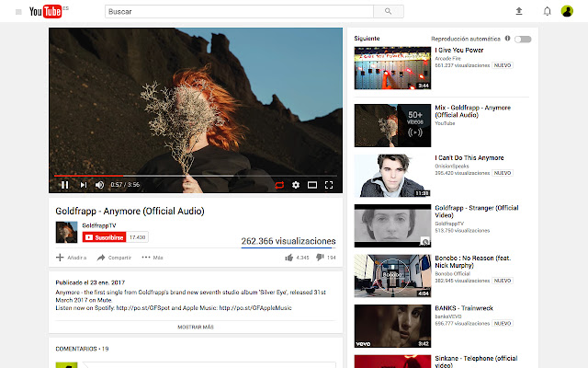Click in the Buscar search field
The width and height of the screenshot is (588, 368).
[239, 12]
